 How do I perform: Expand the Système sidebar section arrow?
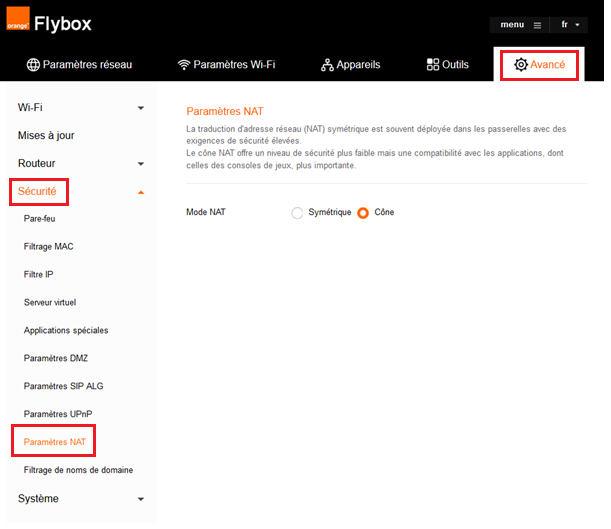pyautogui.click(x=141, y=499)
